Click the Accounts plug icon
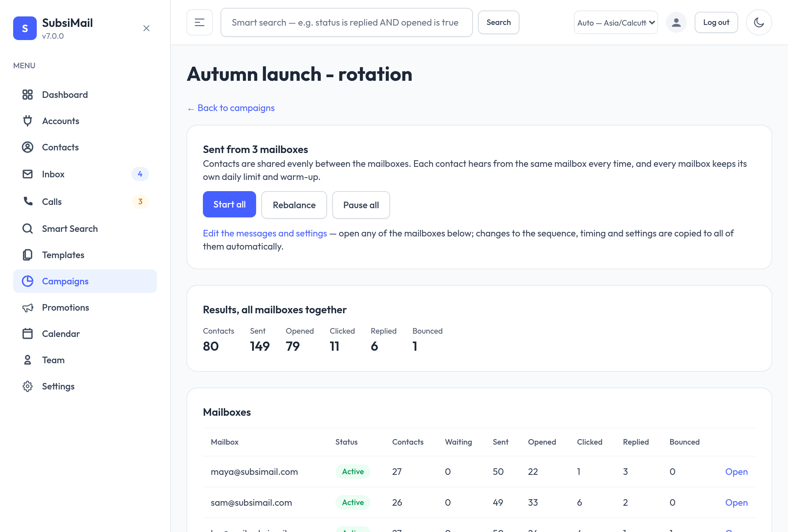The width and height of the screenshot is (788, 532). [x=28, y=121]
